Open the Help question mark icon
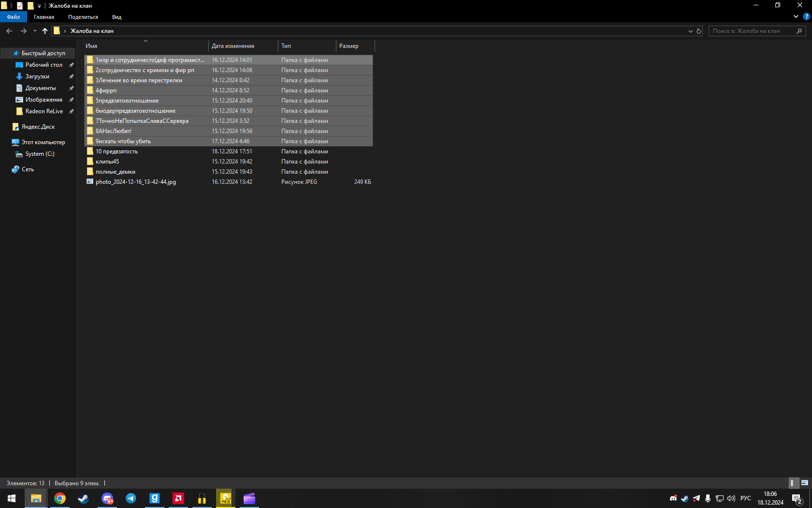Image resolution: width=812 pixels, height=508 pixels. [806, 16]
